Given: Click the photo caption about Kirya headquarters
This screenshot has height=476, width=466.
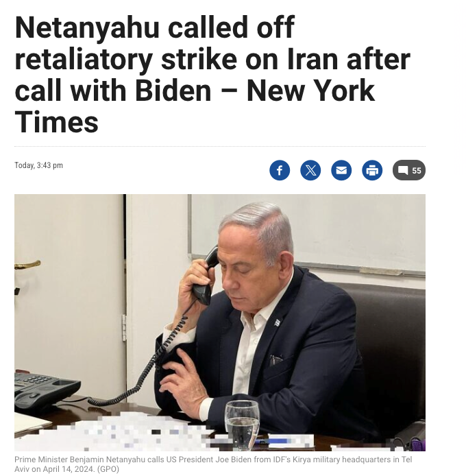Looking at the screenshot, I should (213, 464).
